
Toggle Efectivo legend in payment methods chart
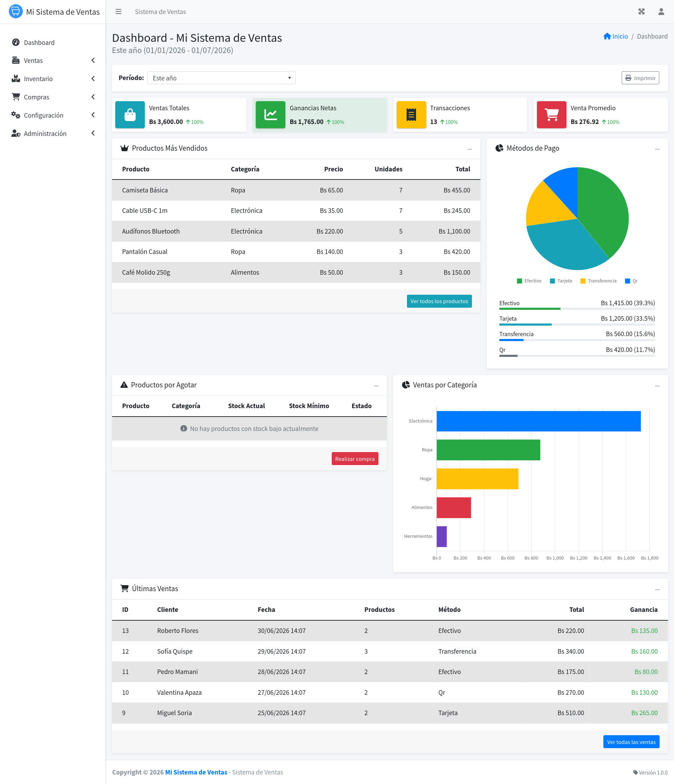[529, 281]
